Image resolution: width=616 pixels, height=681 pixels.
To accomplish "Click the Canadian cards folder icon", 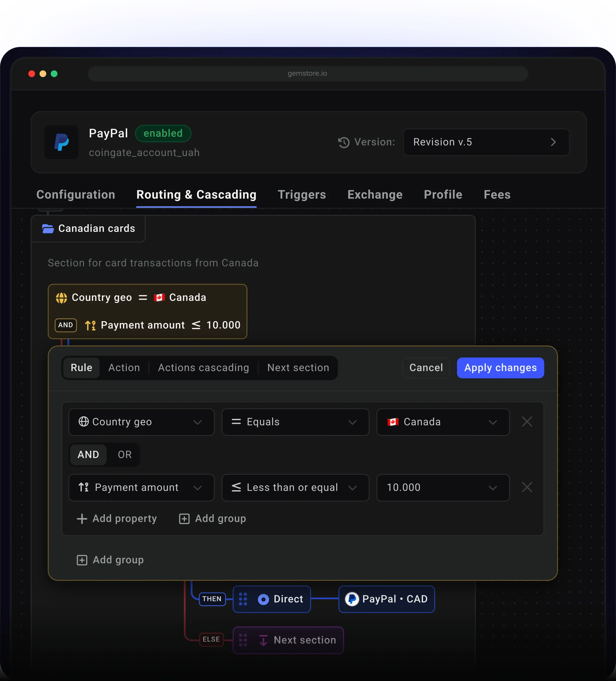I will (48, 229).
